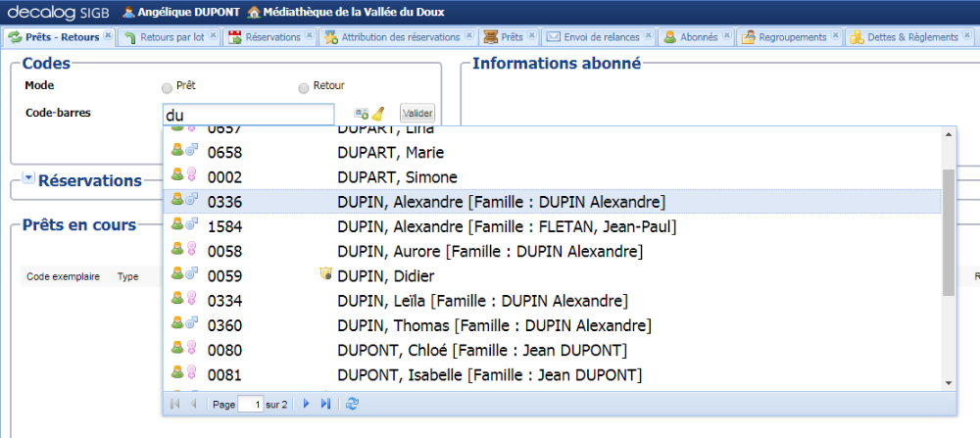Screen dimensions: 980x438
Task: Click the Réservations tab calendar icon
Action: coord(235,37)
